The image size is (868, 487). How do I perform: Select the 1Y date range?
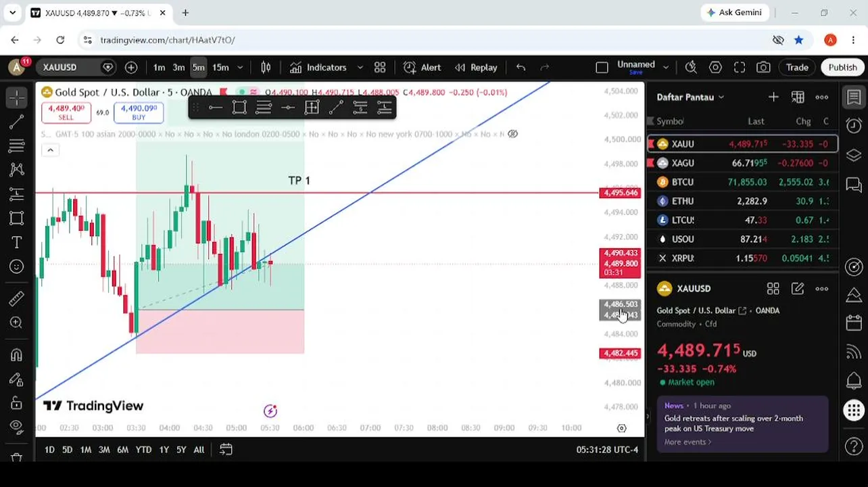(x=164, y=449)
